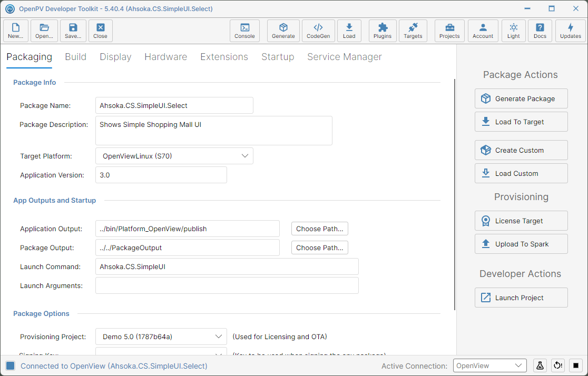The height and width of the screenshot is (376, 588).
Task: Open a project file from toolbar
Action: [44, 31]
